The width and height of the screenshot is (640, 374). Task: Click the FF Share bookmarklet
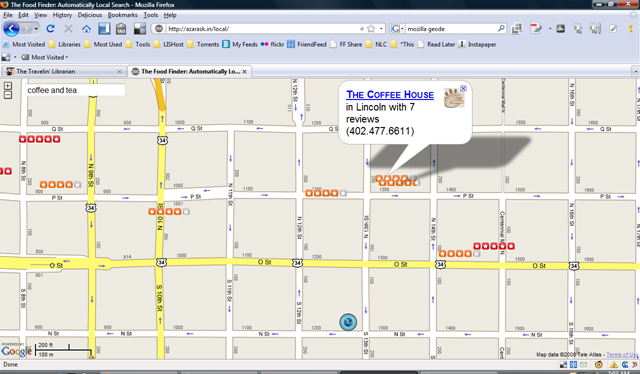[x=346, y=44]
